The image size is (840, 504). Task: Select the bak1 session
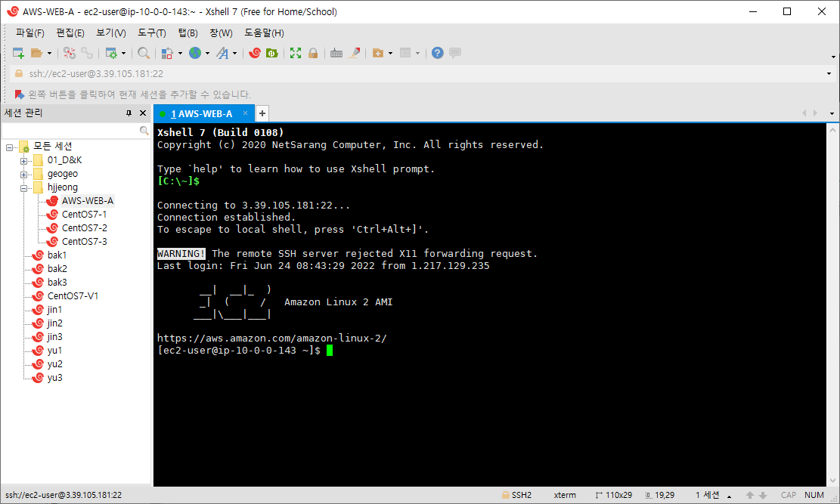coord(57,255)
